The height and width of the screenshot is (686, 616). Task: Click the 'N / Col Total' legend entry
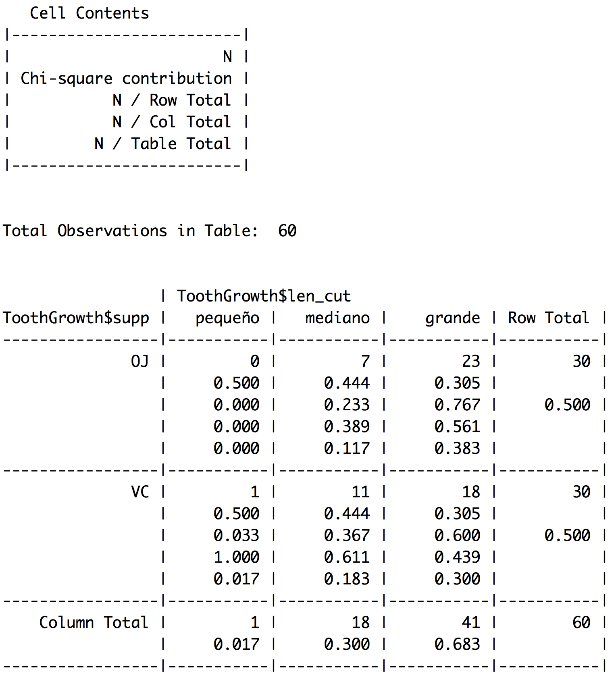[x=172, y=122]
